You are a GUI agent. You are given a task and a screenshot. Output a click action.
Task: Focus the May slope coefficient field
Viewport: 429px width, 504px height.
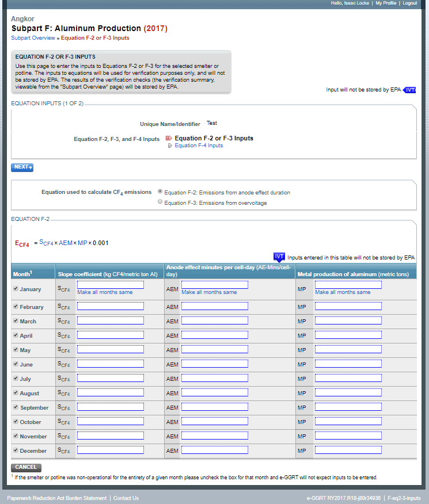(111, 349)
